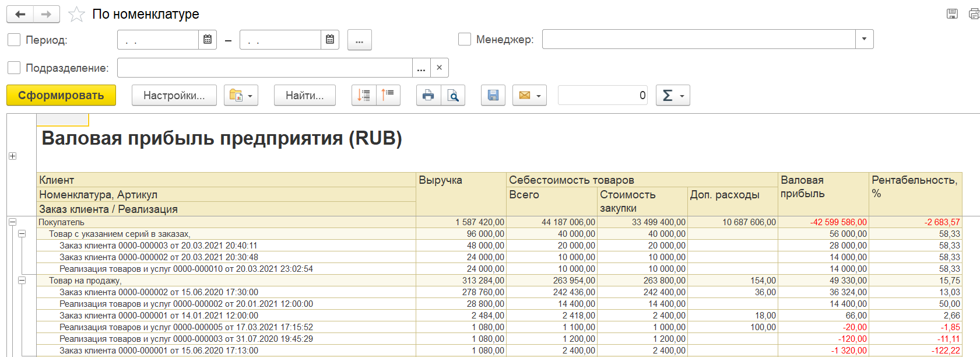Open the send by email dropdown
Viewport: 980px width, 357px height.
click(529, 95)
